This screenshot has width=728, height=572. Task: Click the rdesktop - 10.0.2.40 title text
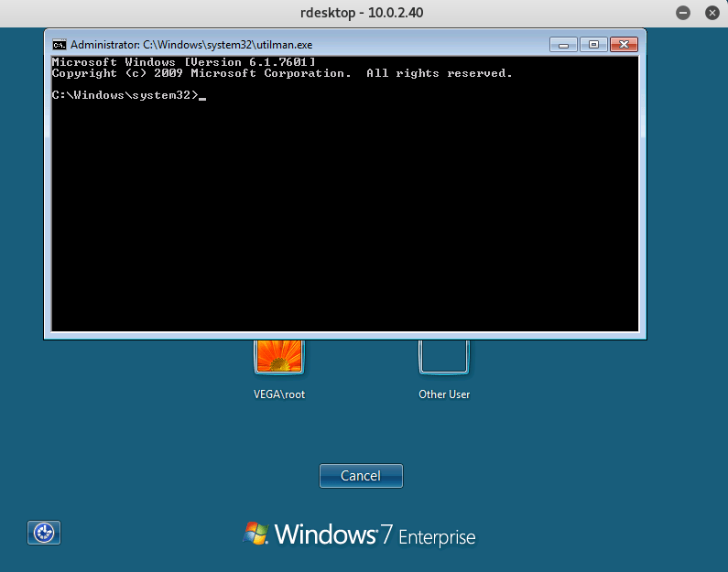point(364,13)
